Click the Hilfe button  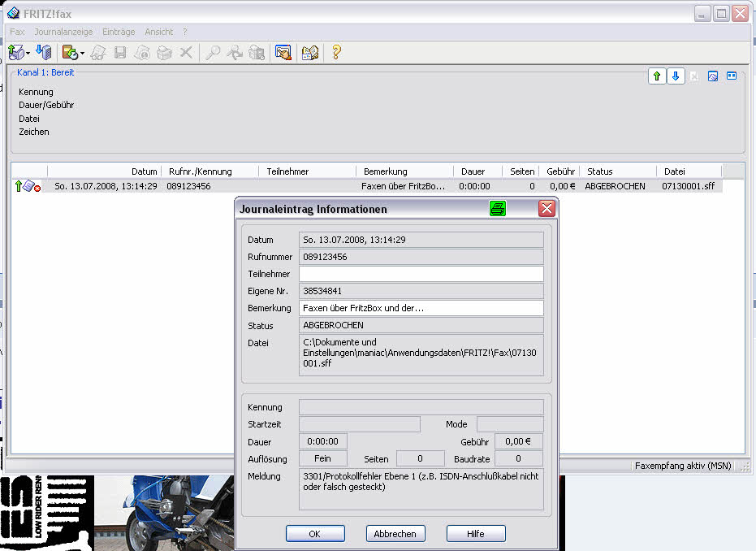476,534
